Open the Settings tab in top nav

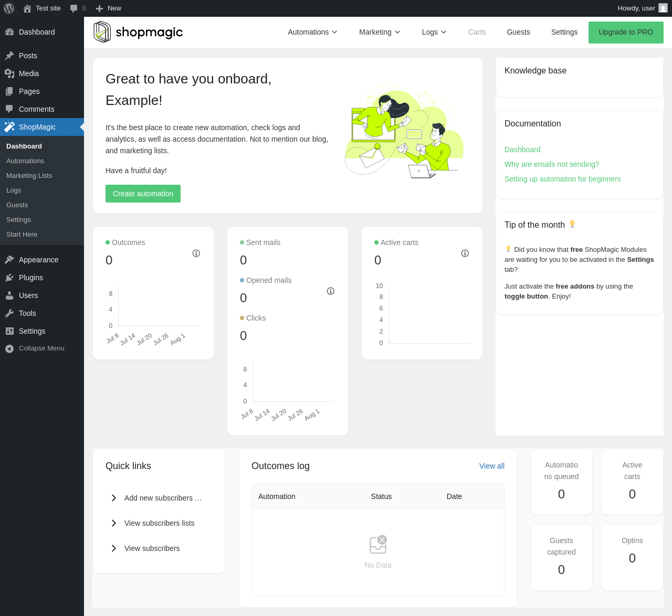564,32
